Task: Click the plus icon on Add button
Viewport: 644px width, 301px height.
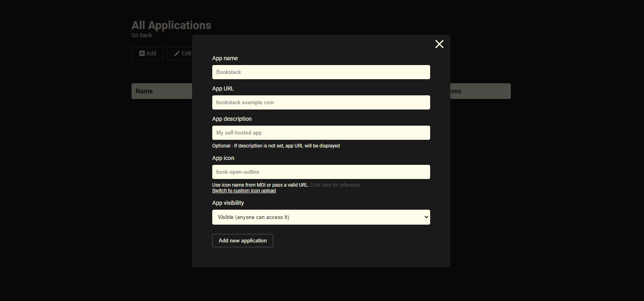Action: 142,53
